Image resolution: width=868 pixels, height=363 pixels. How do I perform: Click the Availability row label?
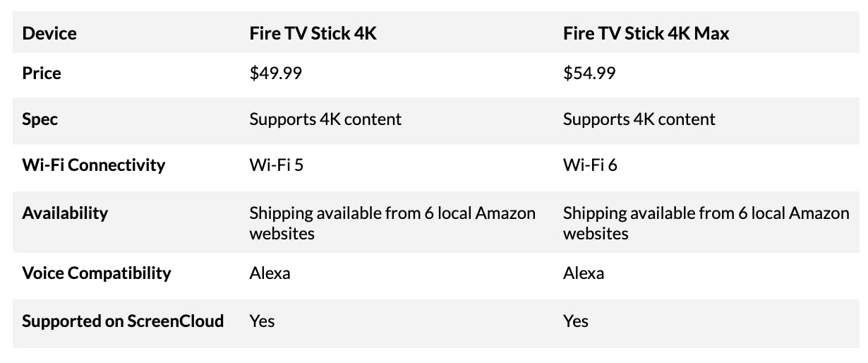coord(65,213)
